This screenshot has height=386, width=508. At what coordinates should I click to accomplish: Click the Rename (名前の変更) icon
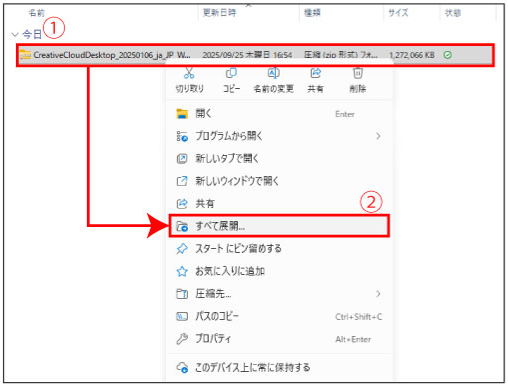click(x=274, y=73)
